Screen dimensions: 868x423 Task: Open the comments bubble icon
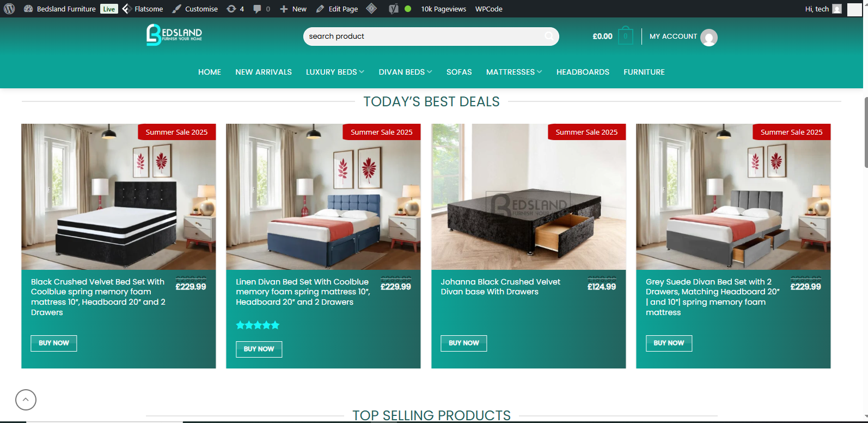pyautogui.click(x=261, y=9)
